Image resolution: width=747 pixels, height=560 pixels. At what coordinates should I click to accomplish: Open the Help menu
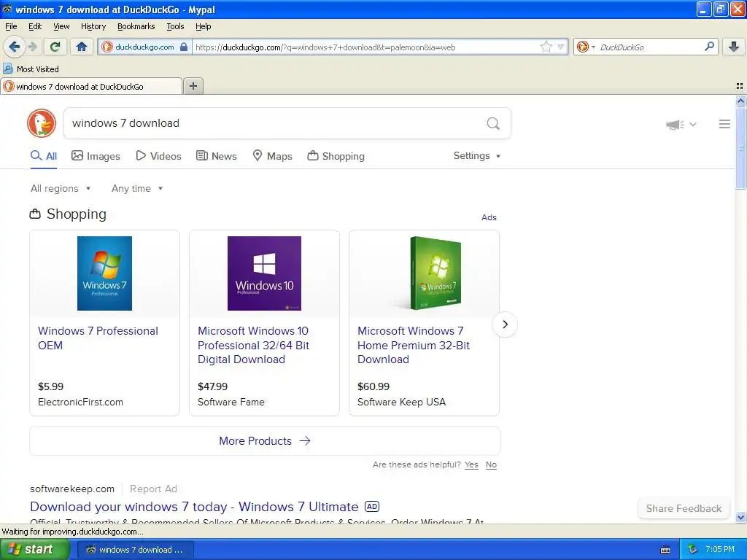204,26
